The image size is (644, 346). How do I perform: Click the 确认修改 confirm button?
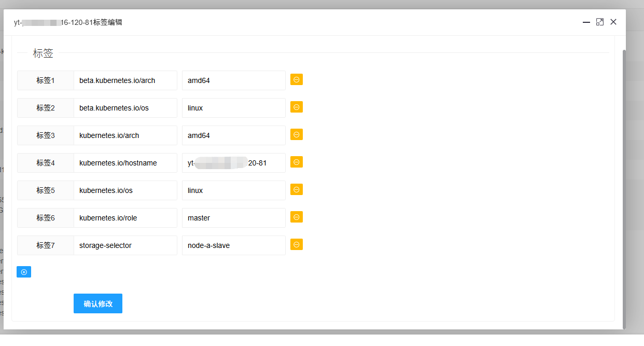coord(98,303)
